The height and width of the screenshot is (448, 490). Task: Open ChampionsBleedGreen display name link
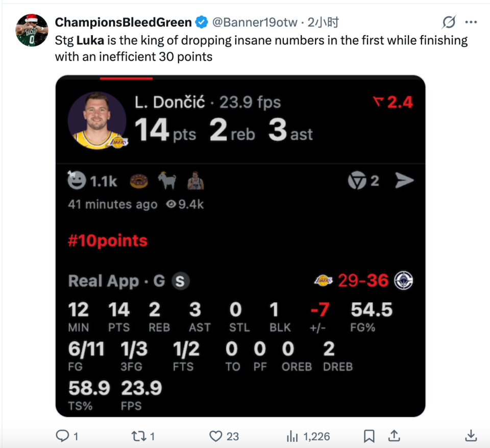(123, 22)
